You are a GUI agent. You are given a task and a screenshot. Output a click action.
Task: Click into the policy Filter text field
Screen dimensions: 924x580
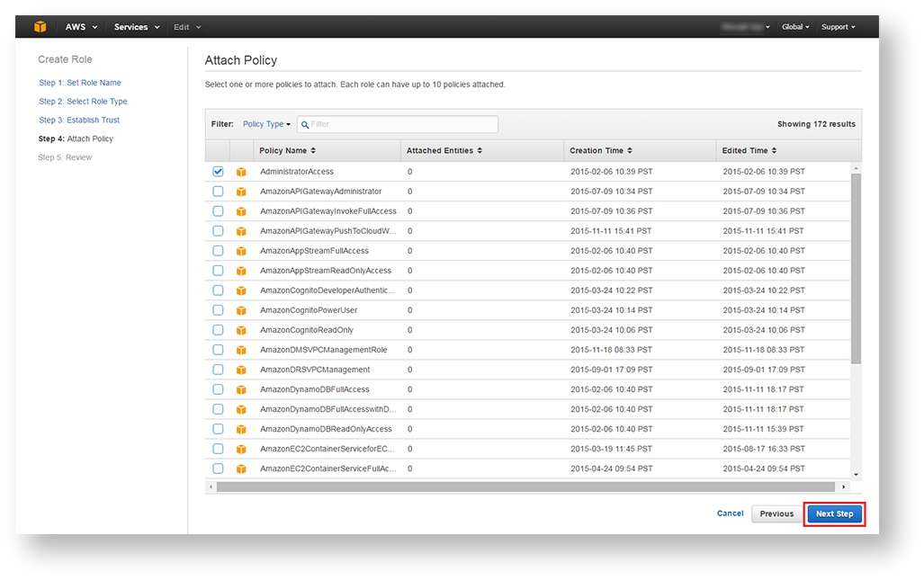pos(402,124)
